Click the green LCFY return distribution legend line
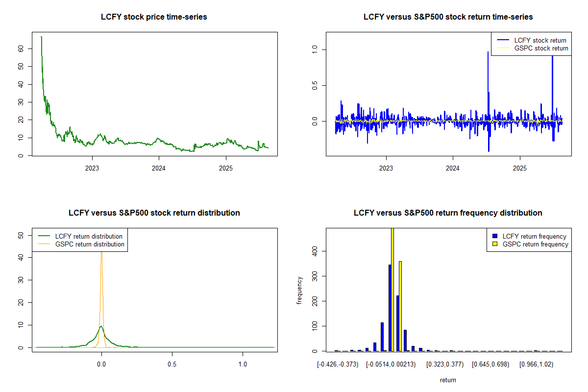Image resolution: width=588 pixels, height=392 pixels. pyautogui.click(x=44, y=236)
